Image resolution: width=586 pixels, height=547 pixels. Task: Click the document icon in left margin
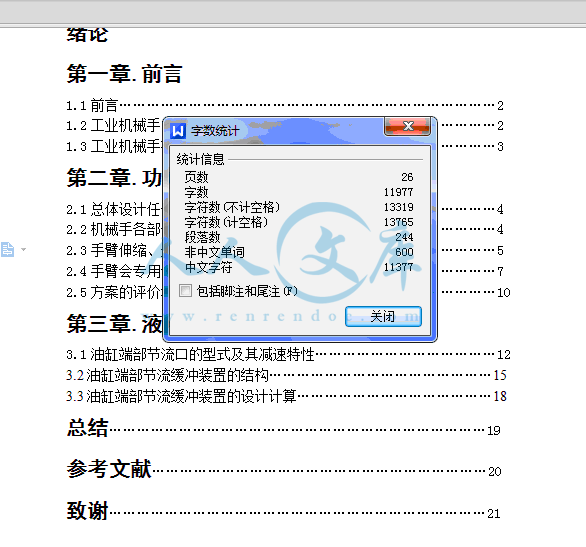tap(7, 249)
